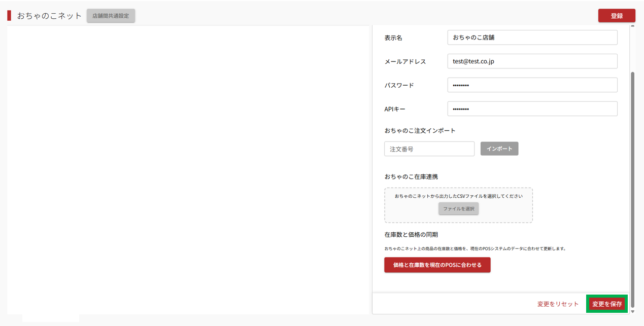Click the scrollbar down arrow

pos(632,311)
